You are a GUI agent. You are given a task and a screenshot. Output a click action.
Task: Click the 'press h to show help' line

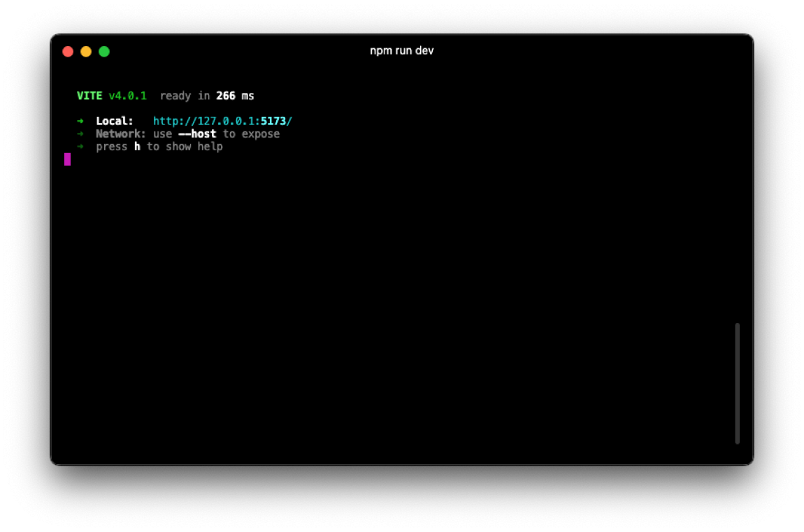(x=159, y=147)
